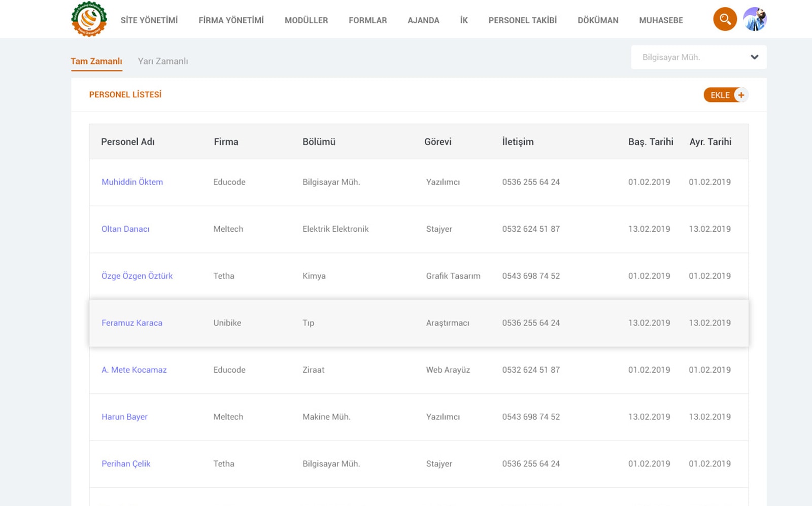Image resolution: width=812 pixels, height=506 pixels.
Task: Open the user profile avatar
Action: click(x=755, y=19)
